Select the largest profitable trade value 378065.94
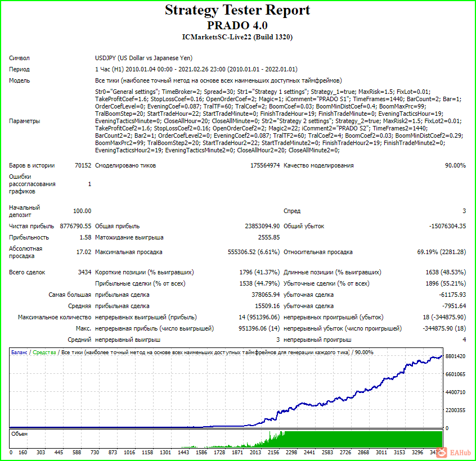 (x=266, y=295)
